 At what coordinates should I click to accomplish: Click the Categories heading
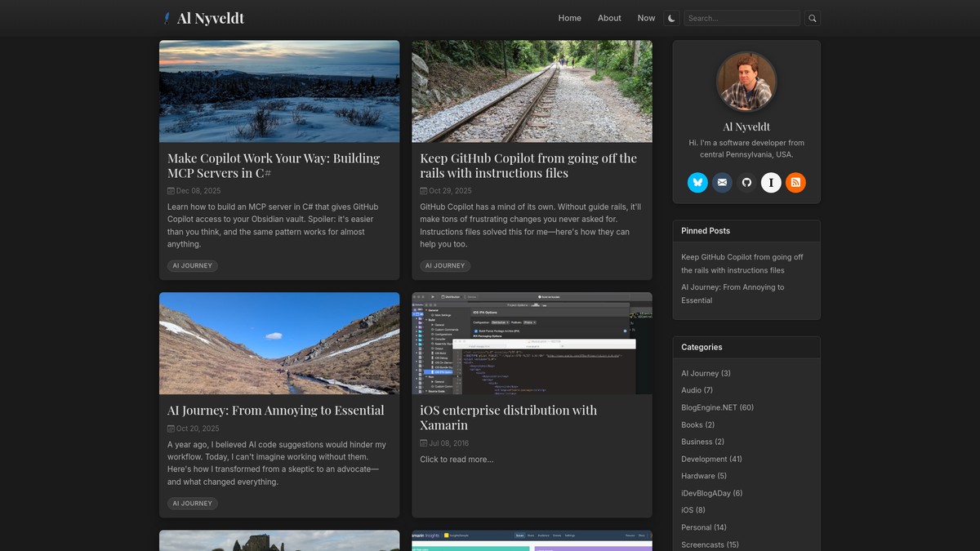coord(702,348)
